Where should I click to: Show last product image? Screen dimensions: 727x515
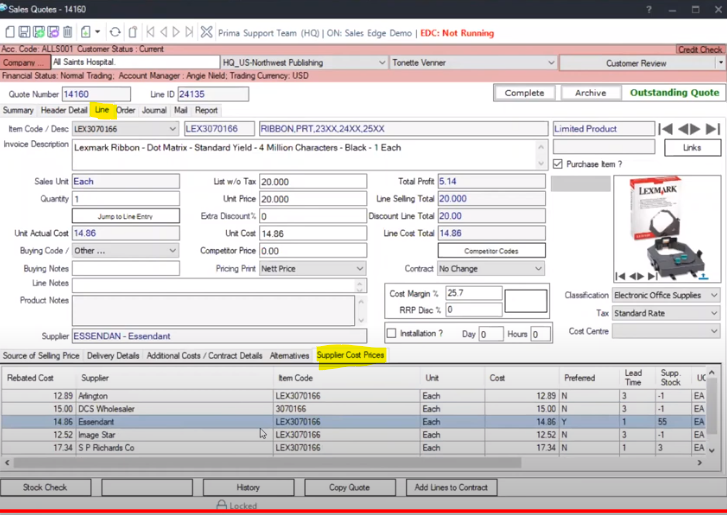653,276
